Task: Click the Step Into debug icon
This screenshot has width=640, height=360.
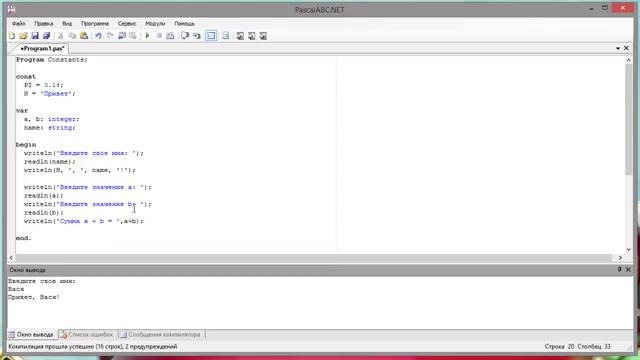Action: click(x=197, y=36)
